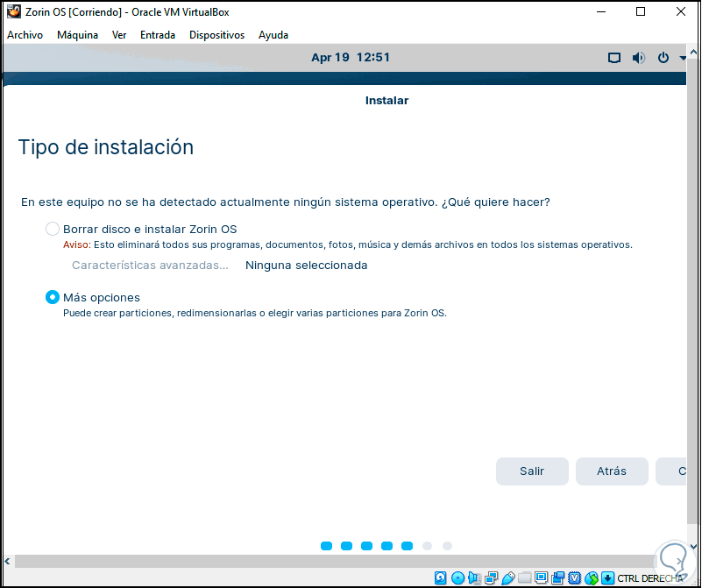Screen dimensions: 702x588
Task: Click the vertical scrollbar down arrow
Action: click(693, 547)
